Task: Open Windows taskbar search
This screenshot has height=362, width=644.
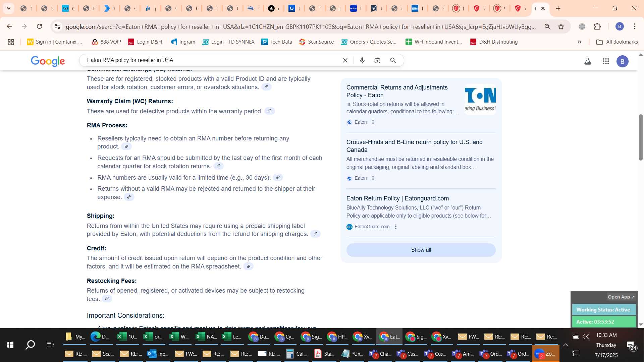Action: coord(30,345)
